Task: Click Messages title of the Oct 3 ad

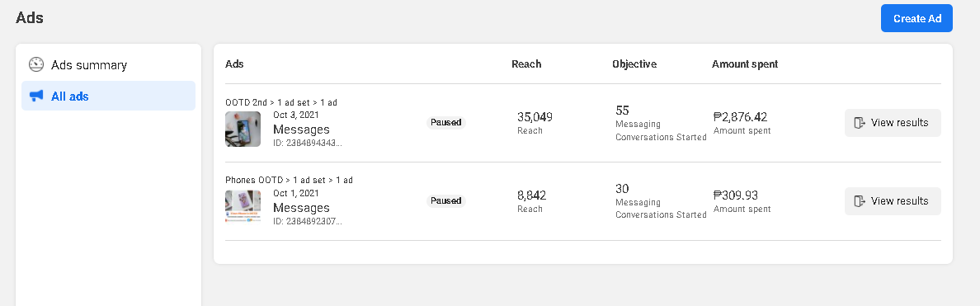Action: 301,129
